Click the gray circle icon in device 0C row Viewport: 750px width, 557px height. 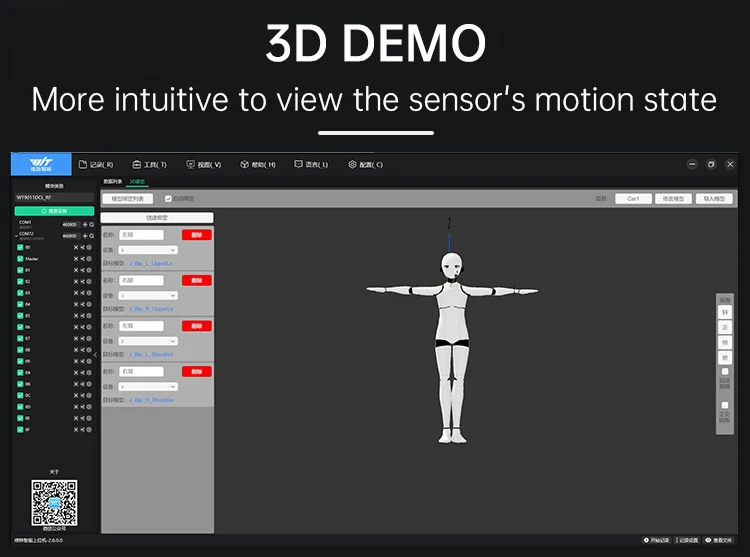pyautogui.click(x=89, y=395)
